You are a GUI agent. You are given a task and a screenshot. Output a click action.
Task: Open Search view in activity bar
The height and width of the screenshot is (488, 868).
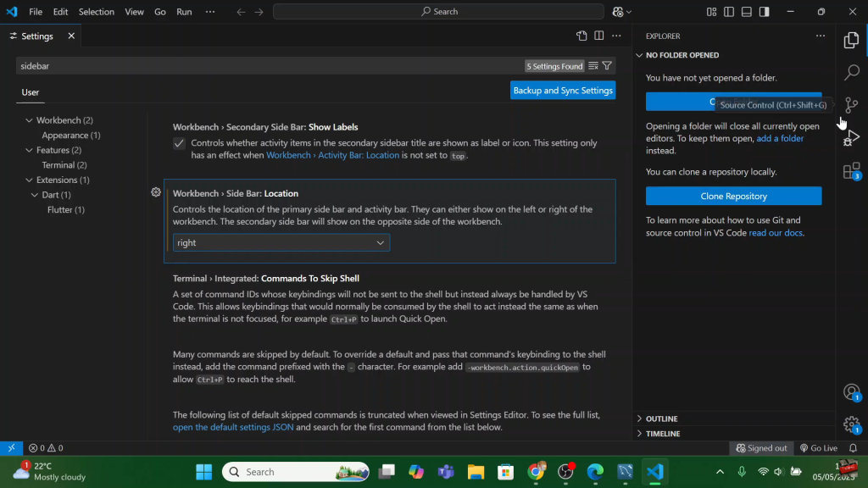(x=851, y=72)
